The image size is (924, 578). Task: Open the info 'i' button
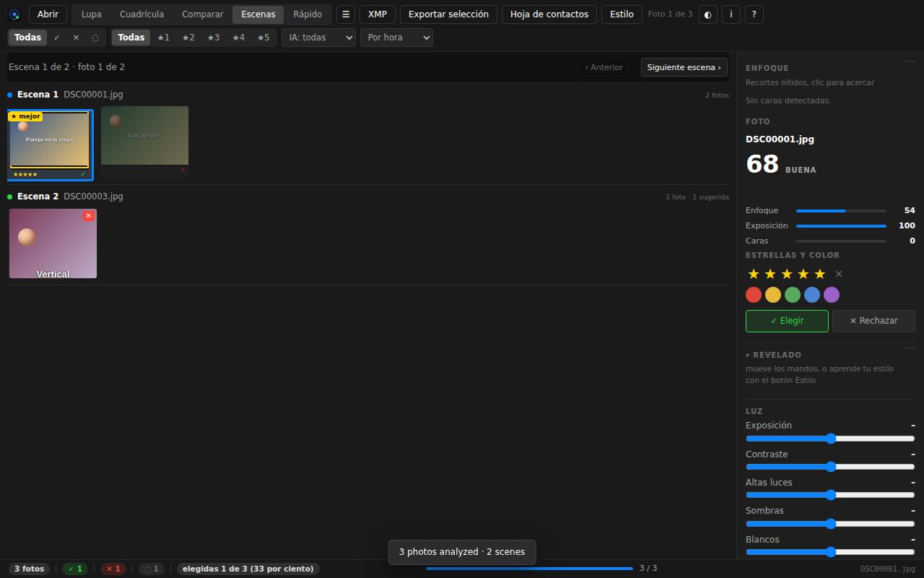pyautogui.click(x=731, y=14)
